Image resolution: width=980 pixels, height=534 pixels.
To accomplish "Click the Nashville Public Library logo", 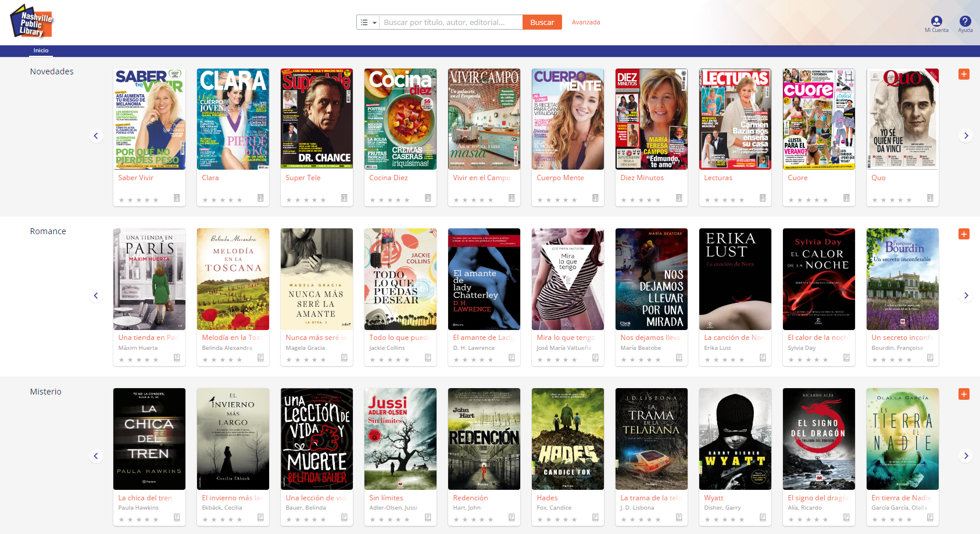I will click(31, 21).
